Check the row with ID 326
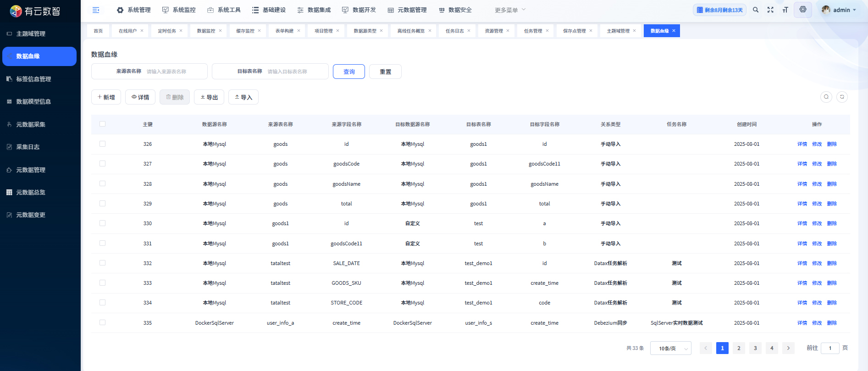868x371 pixels. (x=102, y=144)
